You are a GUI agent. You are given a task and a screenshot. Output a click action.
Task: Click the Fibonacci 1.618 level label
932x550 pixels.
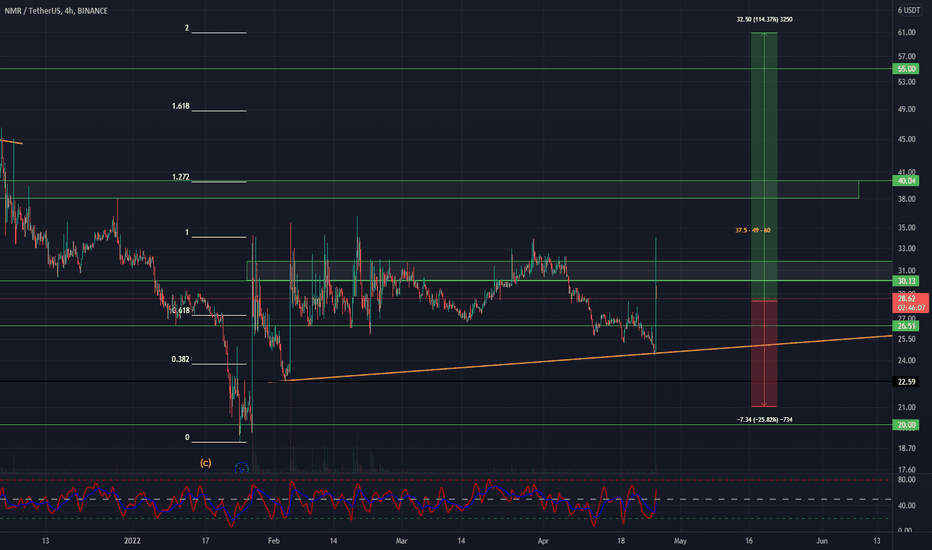tap(181, 106)
